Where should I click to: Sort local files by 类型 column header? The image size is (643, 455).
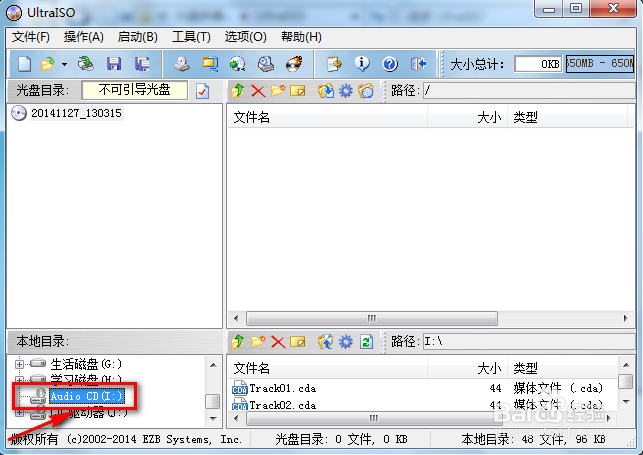click(x=564, y=368)
